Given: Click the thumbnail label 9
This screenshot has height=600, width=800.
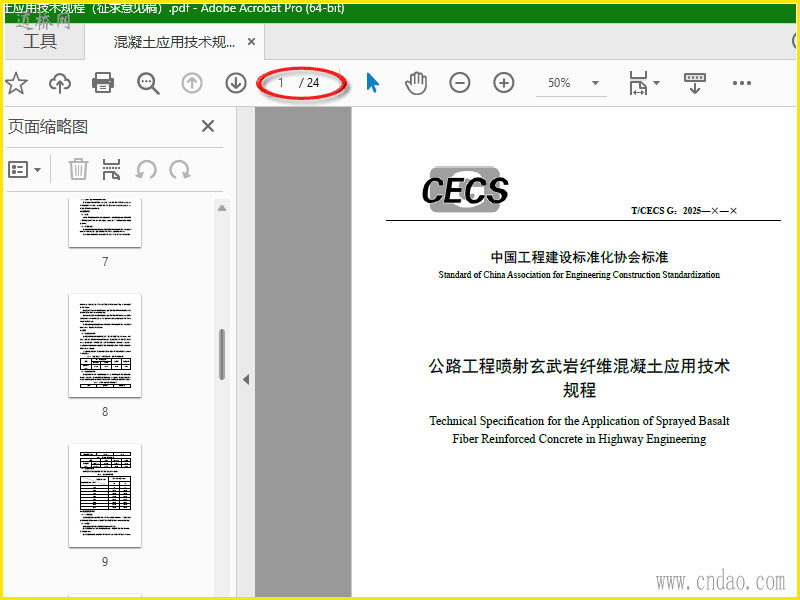Looking at the screenshot, I should [105, 562].
